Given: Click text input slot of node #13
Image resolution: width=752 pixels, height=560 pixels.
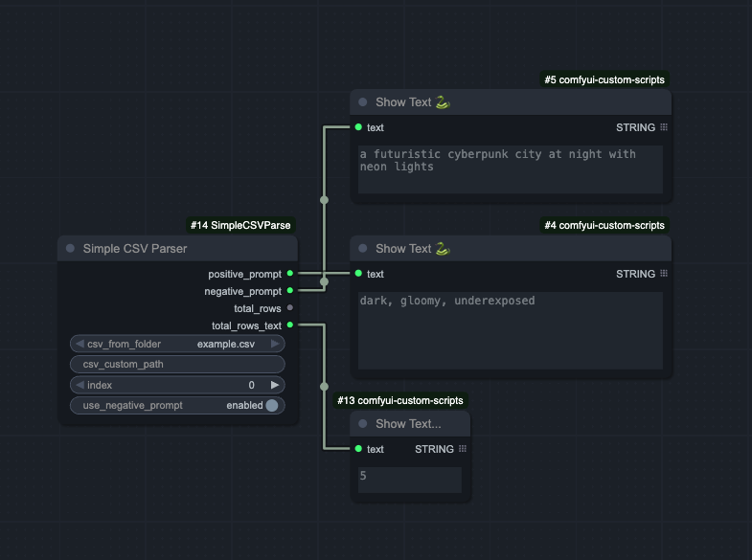Looking at the screenshot, I should tap(358, 449).
